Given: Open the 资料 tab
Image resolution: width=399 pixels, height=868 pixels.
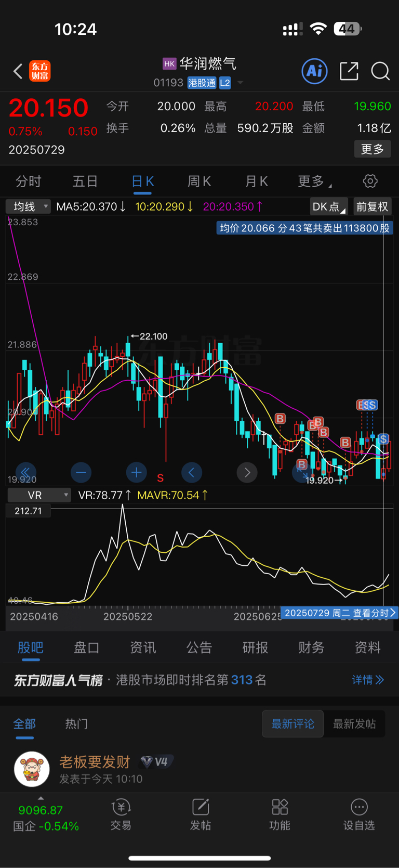Looking at the screenshot, I should pyautogui.click(x=367, y=647).
